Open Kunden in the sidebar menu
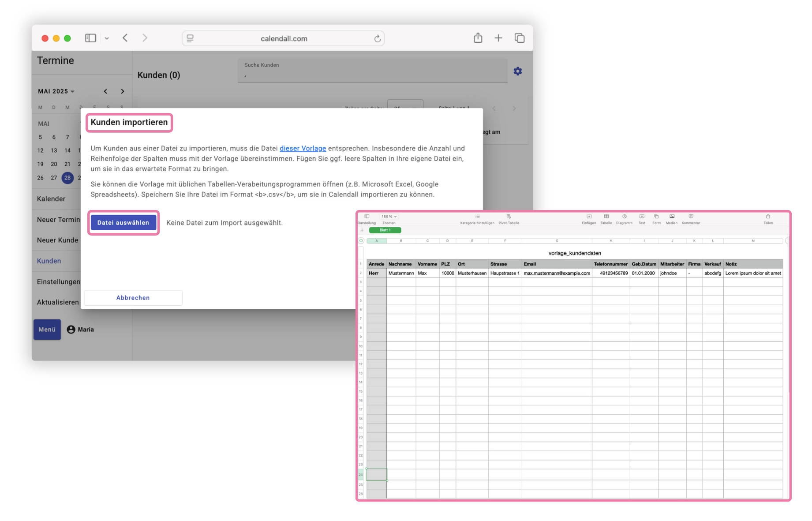The width and height of the screenshot is (812, 521). coord(49,261)
